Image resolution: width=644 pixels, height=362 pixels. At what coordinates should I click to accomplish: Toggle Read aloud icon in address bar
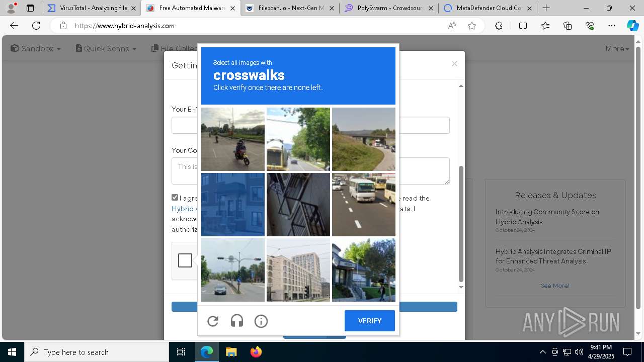tap(452, 26)
